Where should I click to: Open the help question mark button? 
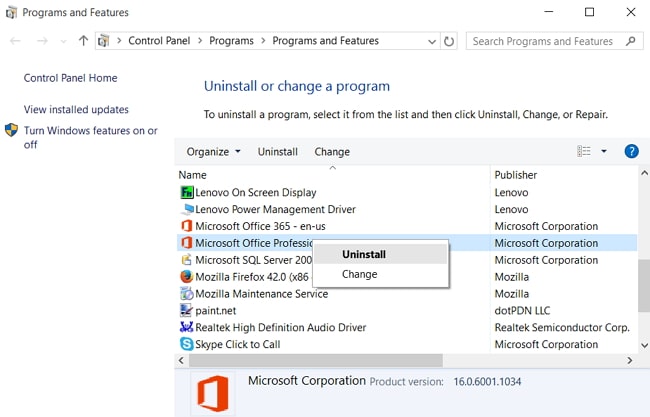(x=631, y=151)
